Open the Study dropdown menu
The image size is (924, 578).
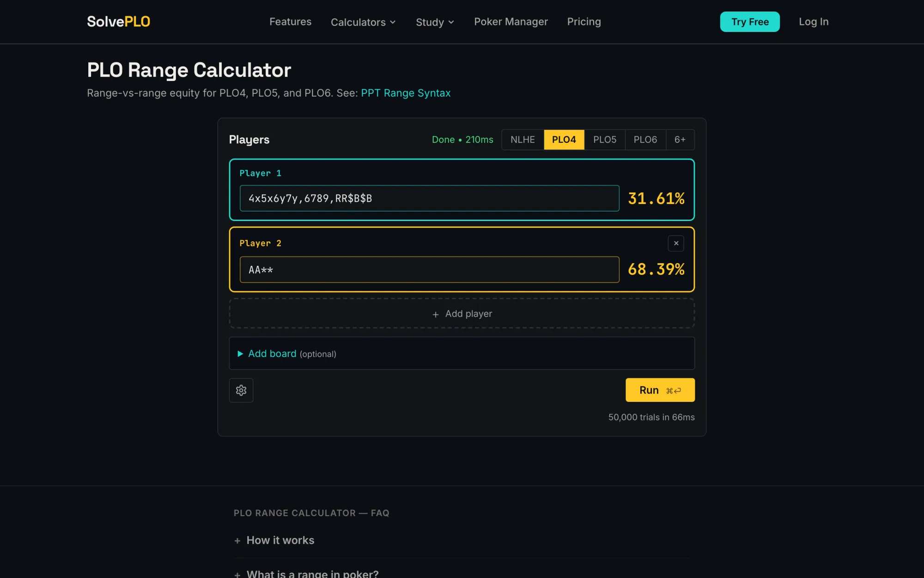click(x=435, y=22)
